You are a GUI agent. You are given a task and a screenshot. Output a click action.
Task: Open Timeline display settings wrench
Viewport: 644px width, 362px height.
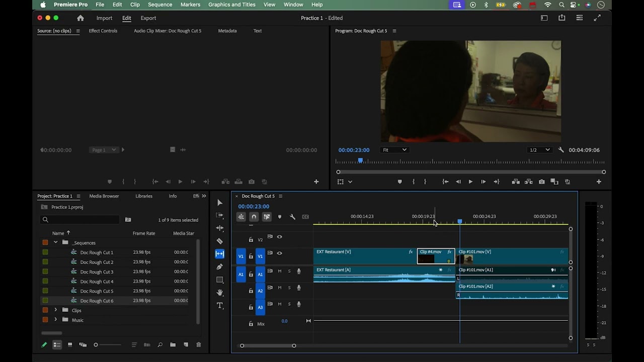point(292,217)
